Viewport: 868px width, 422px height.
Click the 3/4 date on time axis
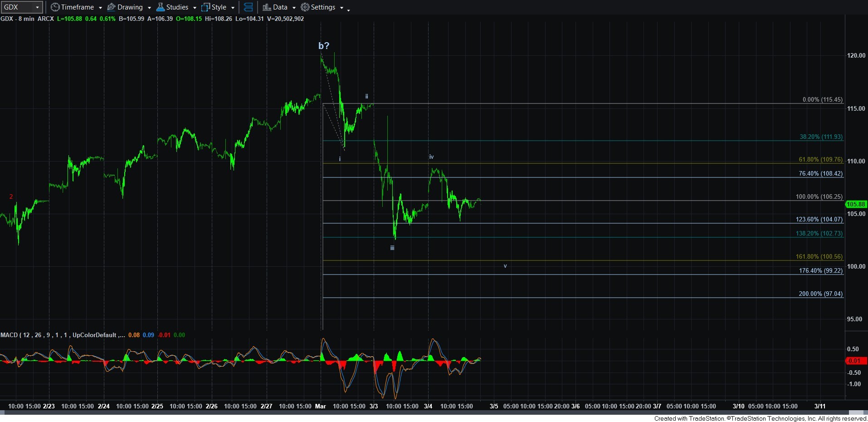428,406
